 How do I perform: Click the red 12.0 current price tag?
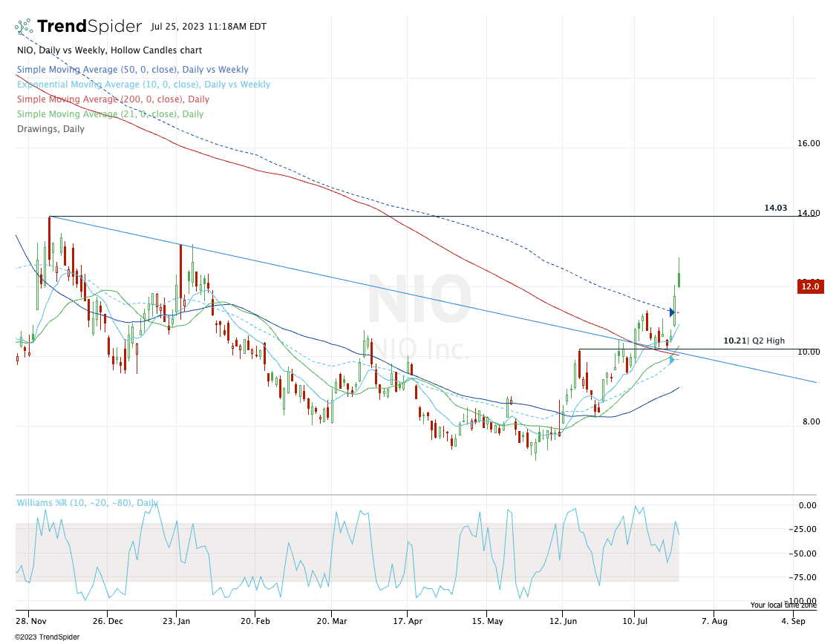pos(810,286)
